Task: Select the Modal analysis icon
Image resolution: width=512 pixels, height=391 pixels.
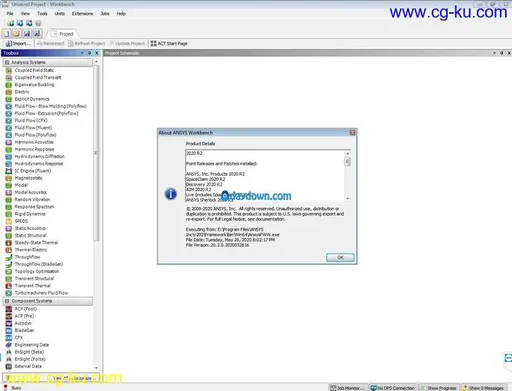Action: [9, 185]
